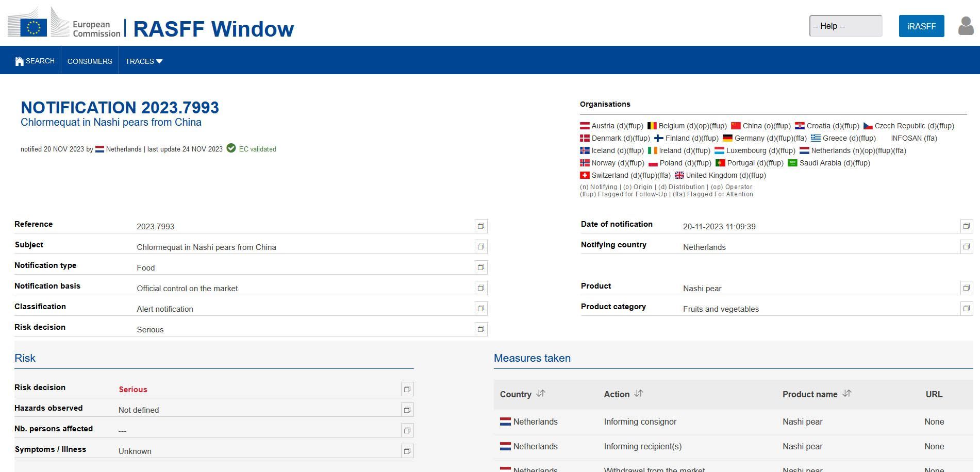980x472 pixels.
Task: Click the iRASFF button
Action: point(922,26)
